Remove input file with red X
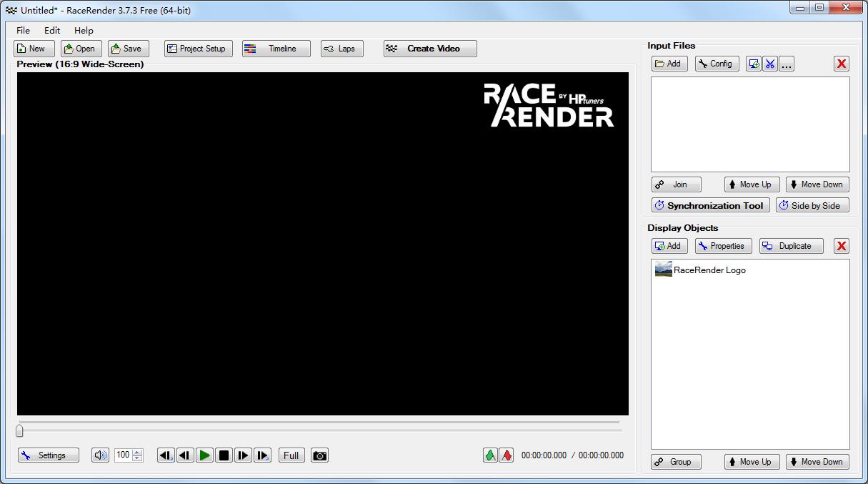The height and width of the screenshot is (484, 868). [x=842, y=64]
